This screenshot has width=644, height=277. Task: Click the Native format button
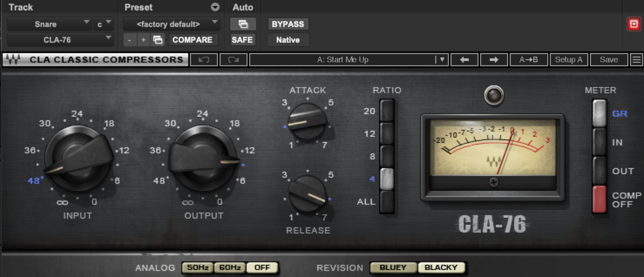click(288, 40)
